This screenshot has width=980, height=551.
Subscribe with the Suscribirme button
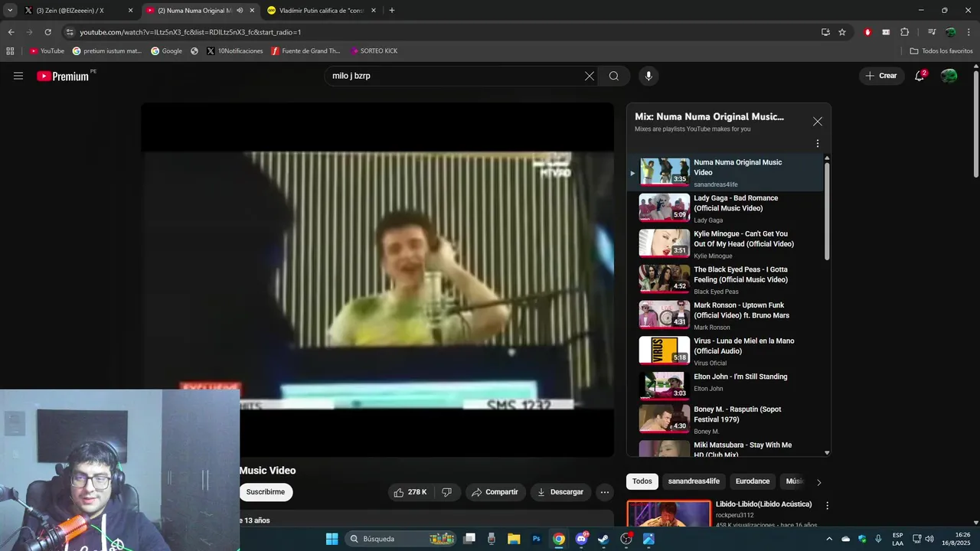coord(266,492)
